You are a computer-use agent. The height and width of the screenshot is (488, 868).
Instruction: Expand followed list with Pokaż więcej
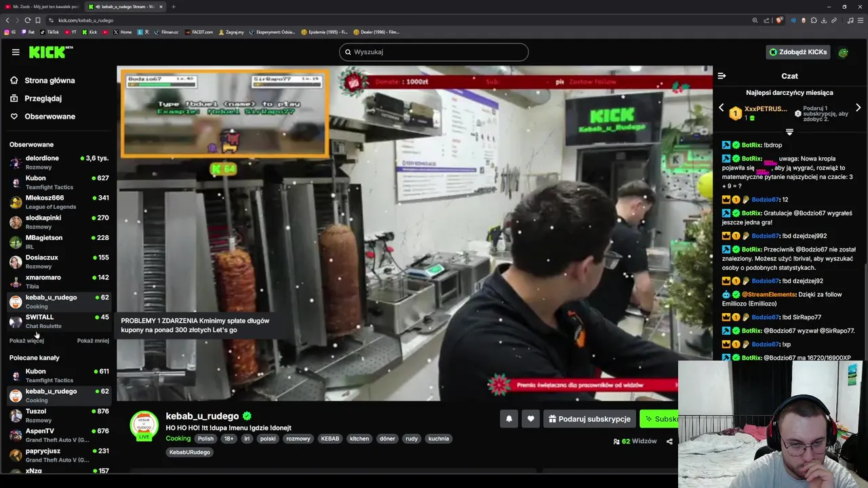point(26,341)
